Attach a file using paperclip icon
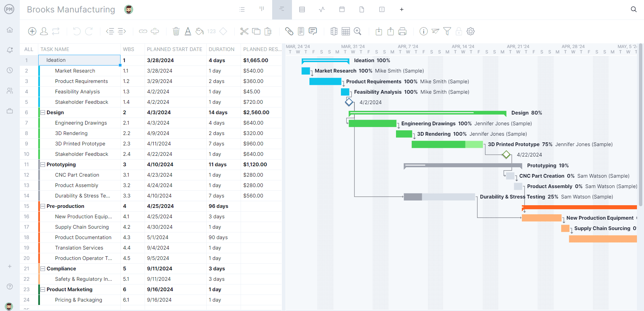The width and height of the screenshot is (644, 311). pyautogui.click(x=289, y=31)
